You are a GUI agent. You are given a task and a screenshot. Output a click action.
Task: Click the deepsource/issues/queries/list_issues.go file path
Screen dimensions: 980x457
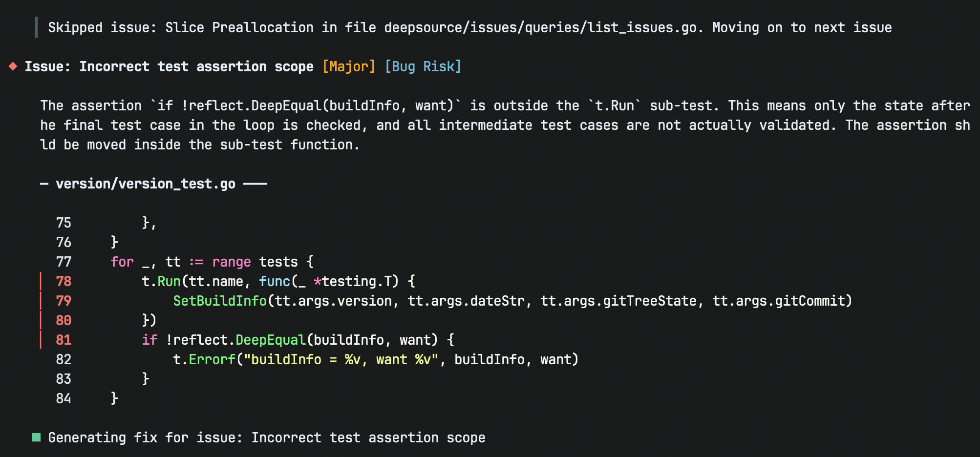543,27
